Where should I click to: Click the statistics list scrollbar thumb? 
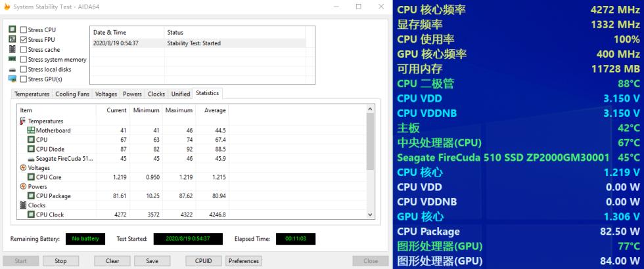[370, 142]
